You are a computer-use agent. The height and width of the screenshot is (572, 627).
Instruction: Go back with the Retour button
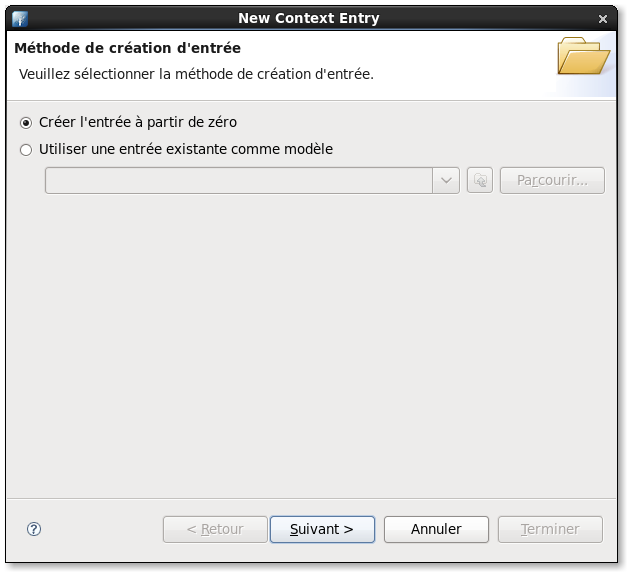click(x=215, y=529)
